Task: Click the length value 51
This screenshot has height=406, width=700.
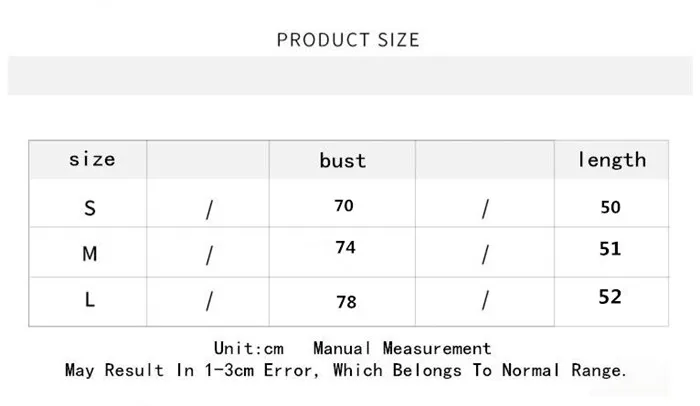Action: coord(610,249)
